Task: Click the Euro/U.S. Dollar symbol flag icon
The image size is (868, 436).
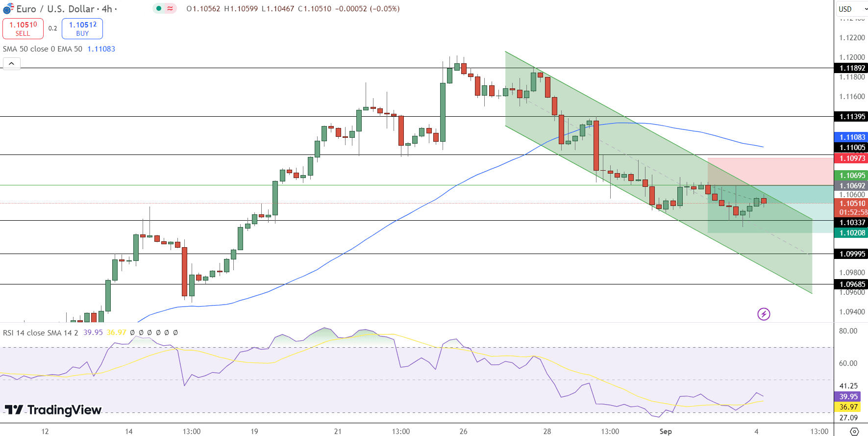Action: click(x=8, y=9)
